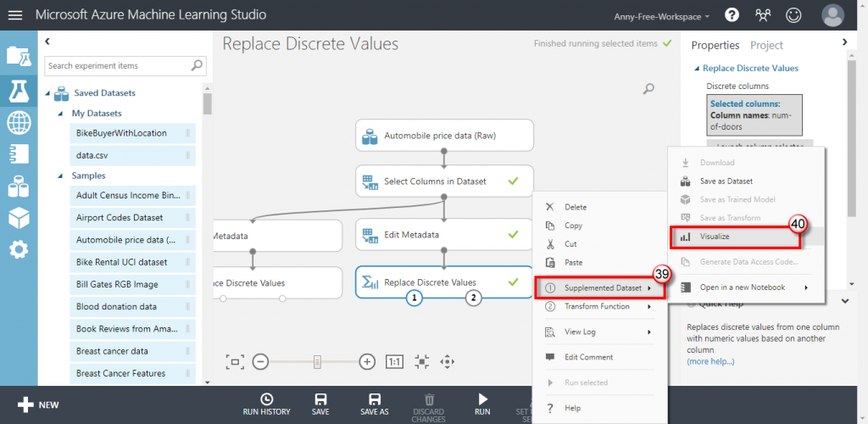
Task: Select data.csv dataset
Action: [x=133, y=155]
